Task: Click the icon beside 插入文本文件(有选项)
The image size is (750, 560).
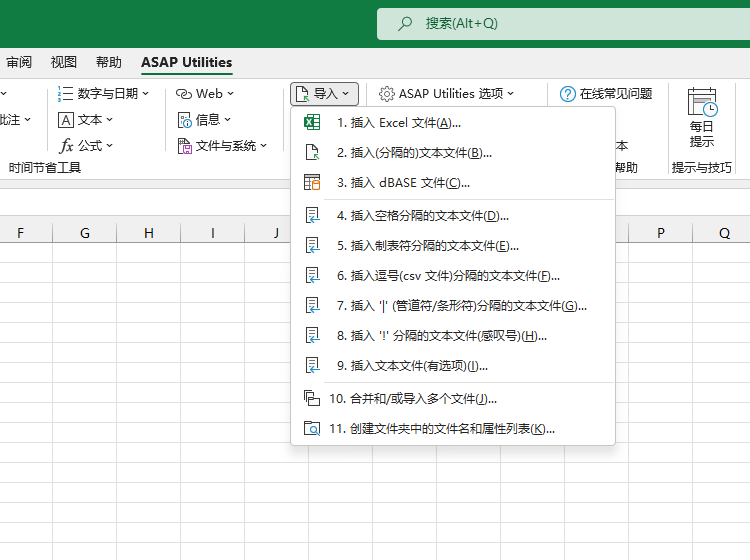Action: point(312,366)
